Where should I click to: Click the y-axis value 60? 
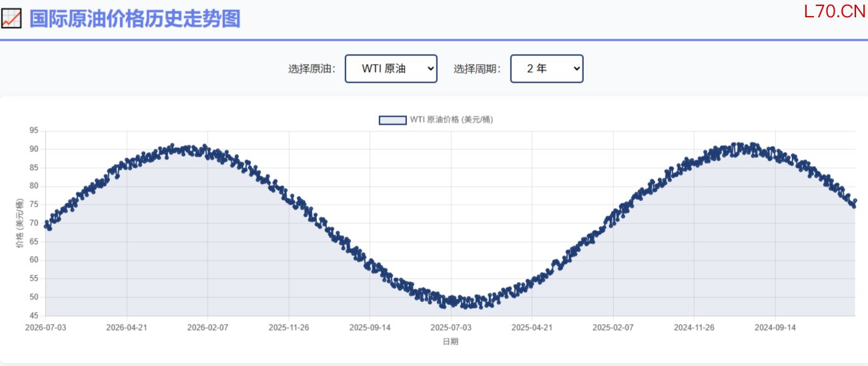click(x=34, y=260)
